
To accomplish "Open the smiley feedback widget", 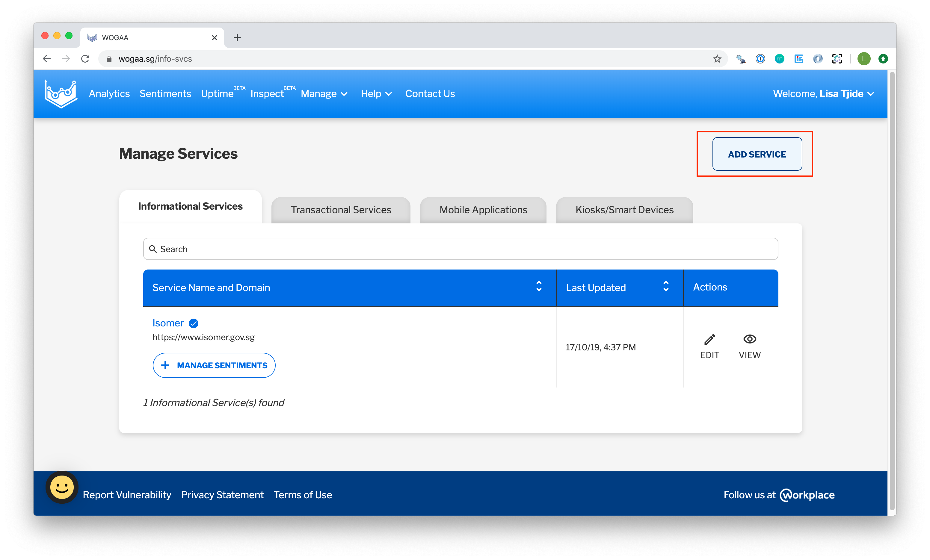I will (x=62, y=487).
